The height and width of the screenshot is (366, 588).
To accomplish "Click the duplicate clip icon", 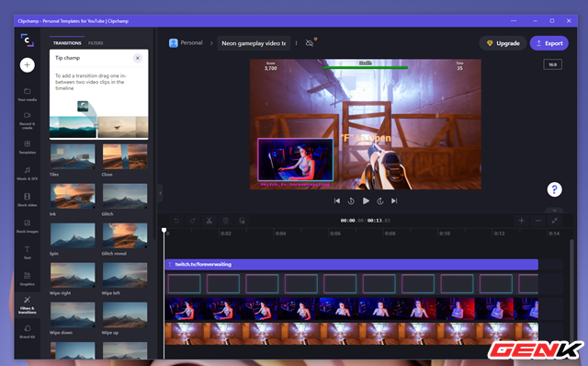I will [x=243, y=221].
